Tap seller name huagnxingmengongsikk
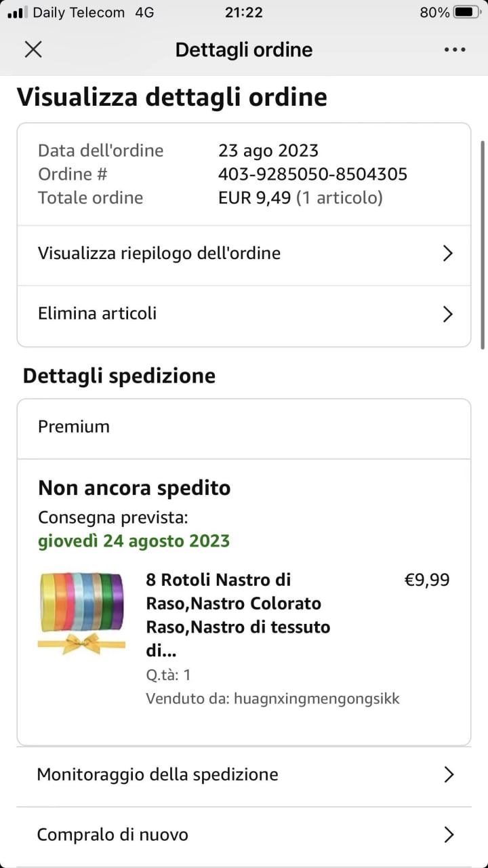 (317, 698)
